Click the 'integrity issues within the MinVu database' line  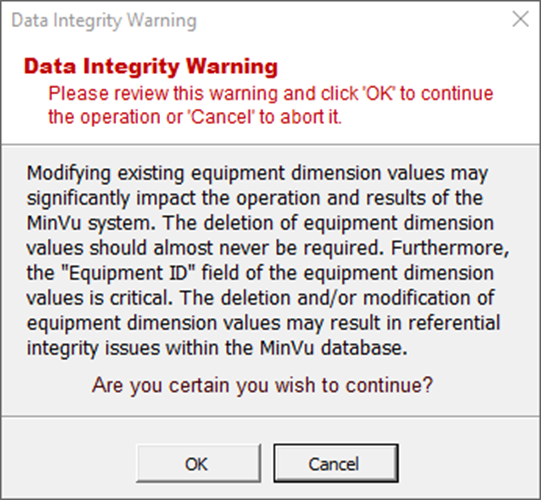tap(217, 348)
